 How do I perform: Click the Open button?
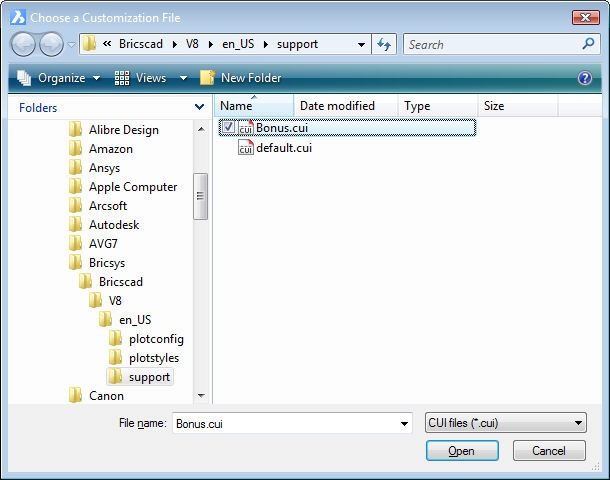click(x=462, y=451)
